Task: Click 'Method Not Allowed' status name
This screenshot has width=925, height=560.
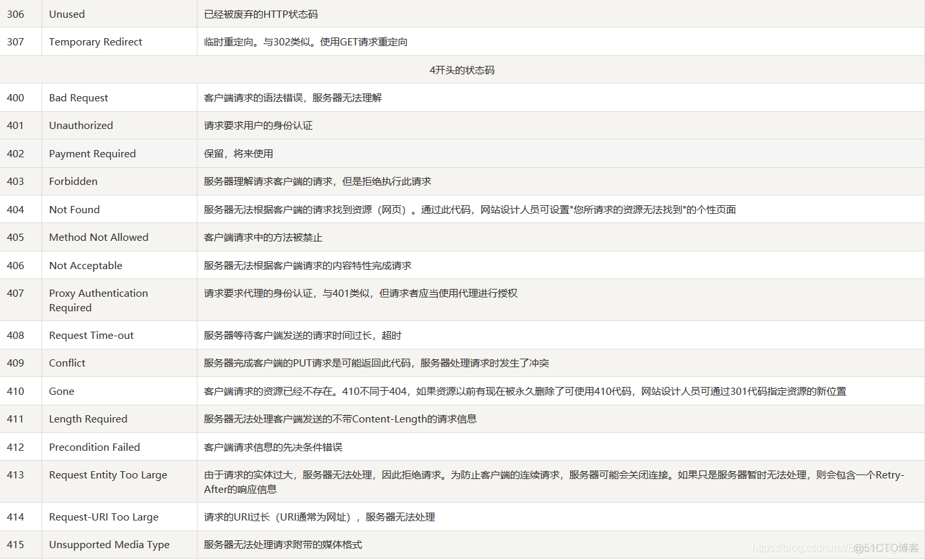Action: 99,237
